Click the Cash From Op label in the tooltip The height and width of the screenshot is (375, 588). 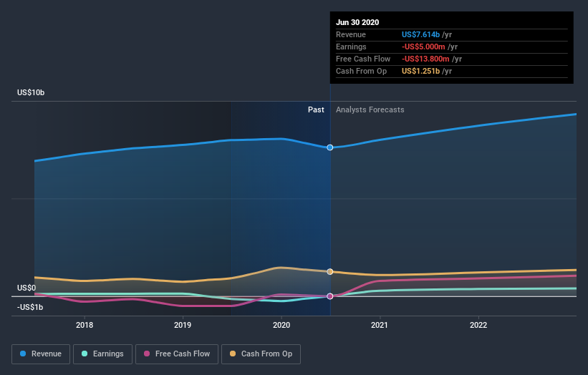tap(361, 71)
